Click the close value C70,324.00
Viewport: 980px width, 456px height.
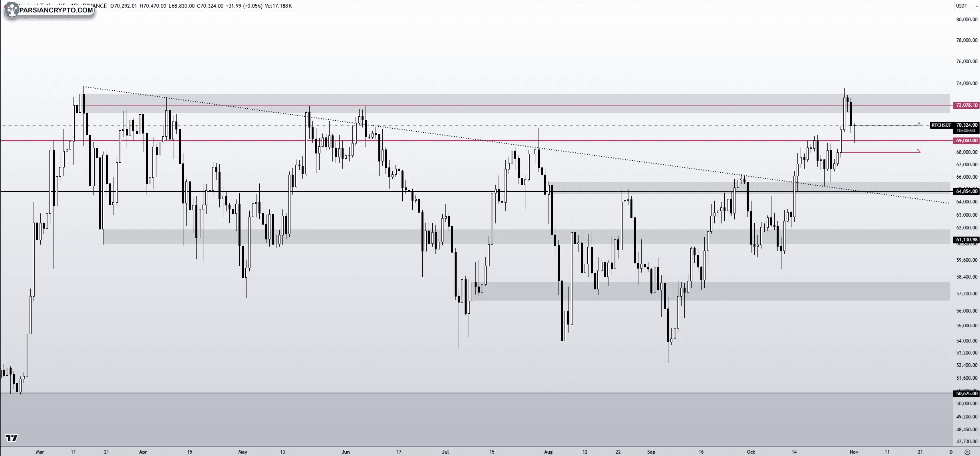[210, 6]
